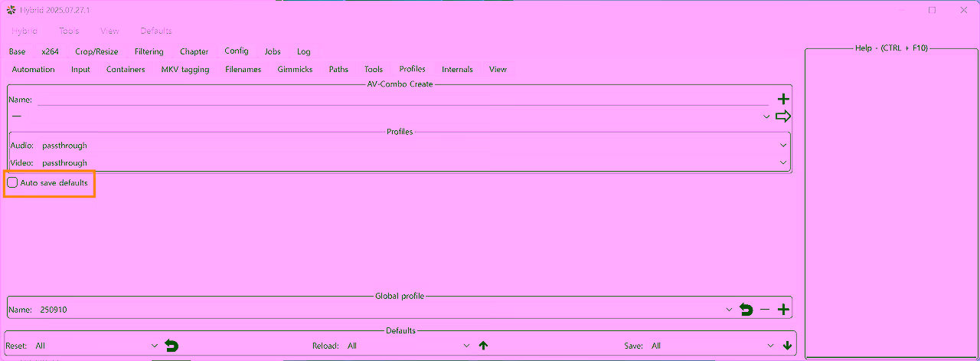Open the Reset All dropdown
The image size is (980, 361).
(x=96, y=346)
